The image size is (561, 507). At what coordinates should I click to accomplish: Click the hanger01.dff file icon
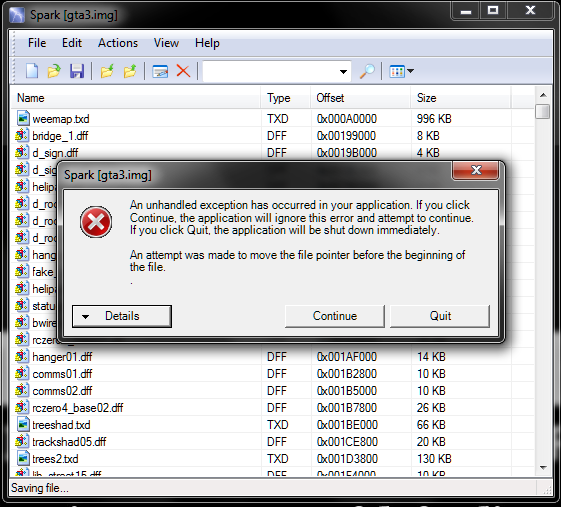pyautogui.click(x=21, y=356)
